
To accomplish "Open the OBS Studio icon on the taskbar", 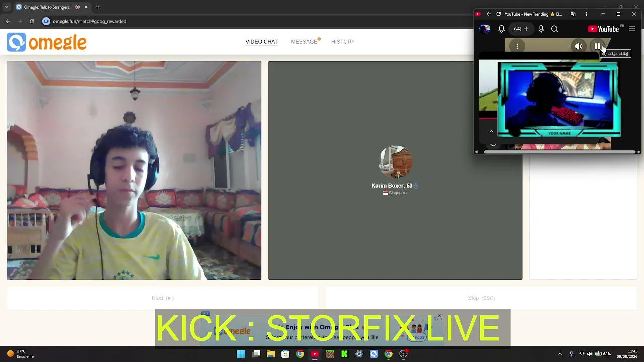I will click(404, 354).
